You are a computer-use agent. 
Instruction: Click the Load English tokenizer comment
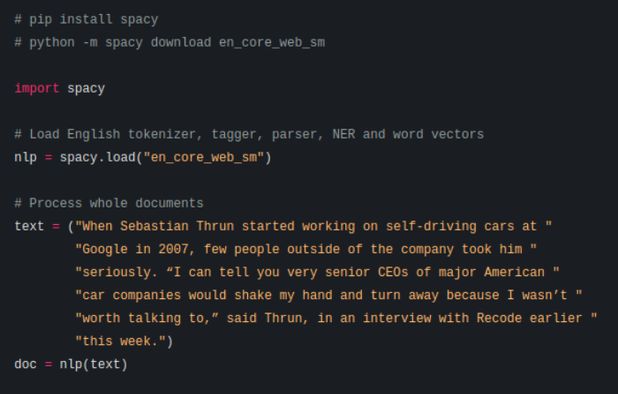click(249, 134)
